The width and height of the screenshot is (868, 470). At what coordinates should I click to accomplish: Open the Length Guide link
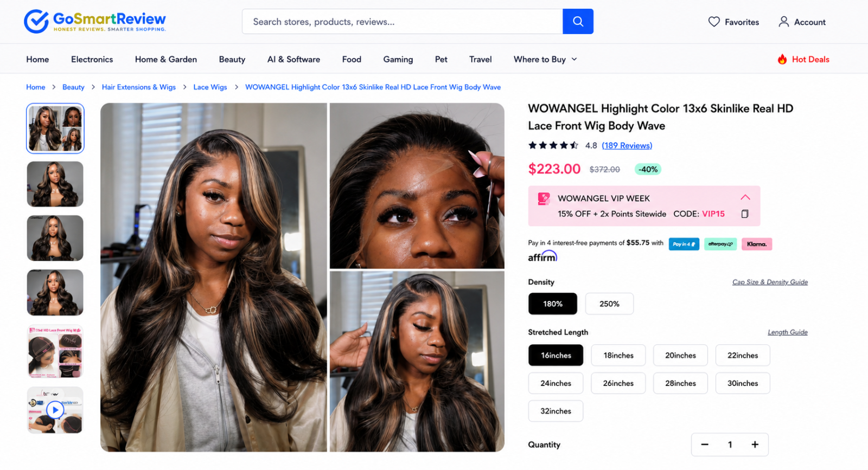click(x=788, y=332)
